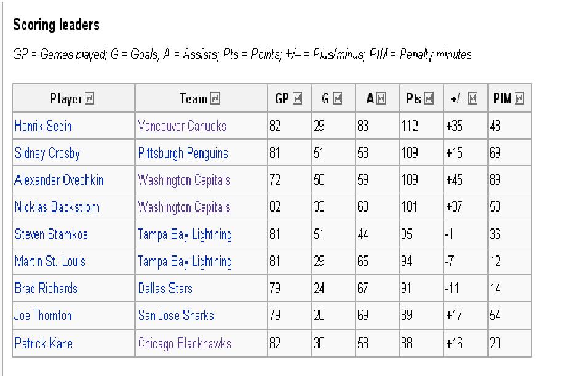Open Vancouver Canucks team link
This screenshot has height=376, width=588.
click(182, 126)
